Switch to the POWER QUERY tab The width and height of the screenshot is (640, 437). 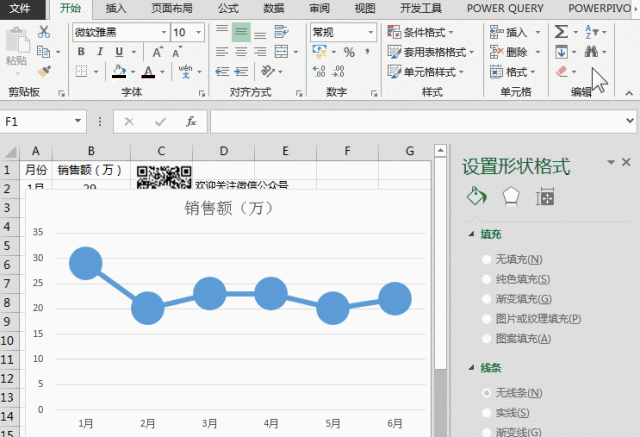(505, 8)
